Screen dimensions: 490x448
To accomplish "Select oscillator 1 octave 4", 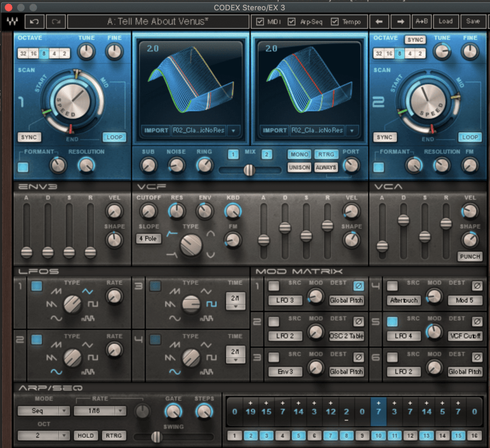I will pyautogui.click(x=54, y=53).
